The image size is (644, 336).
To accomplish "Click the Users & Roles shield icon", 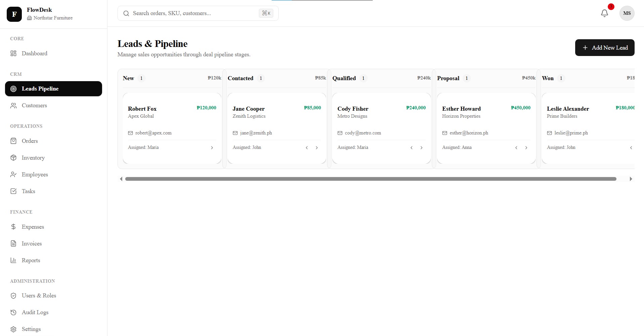I will (13, 296).
